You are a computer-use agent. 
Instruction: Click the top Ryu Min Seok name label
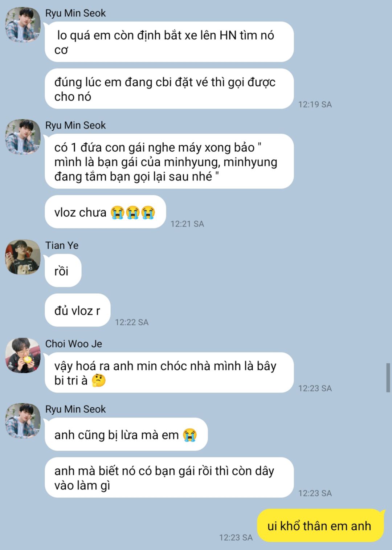(x=75, y=13)
